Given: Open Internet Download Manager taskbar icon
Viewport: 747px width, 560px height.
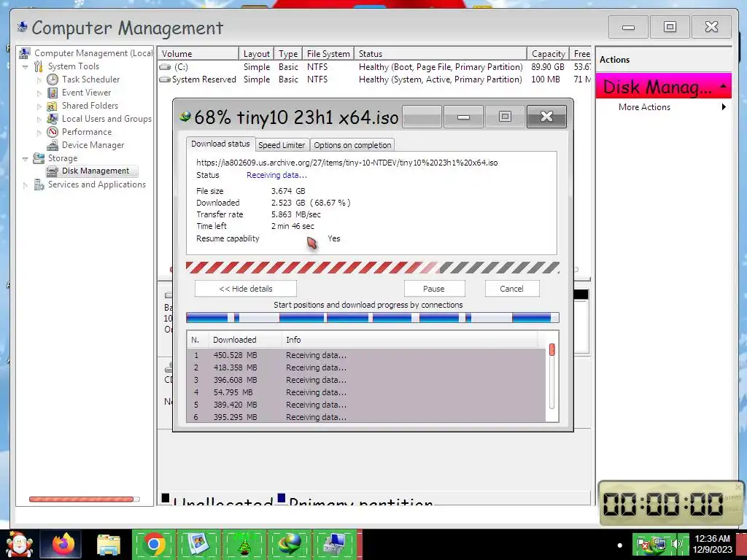Looking at the screenshot, I should pos(290,545).
